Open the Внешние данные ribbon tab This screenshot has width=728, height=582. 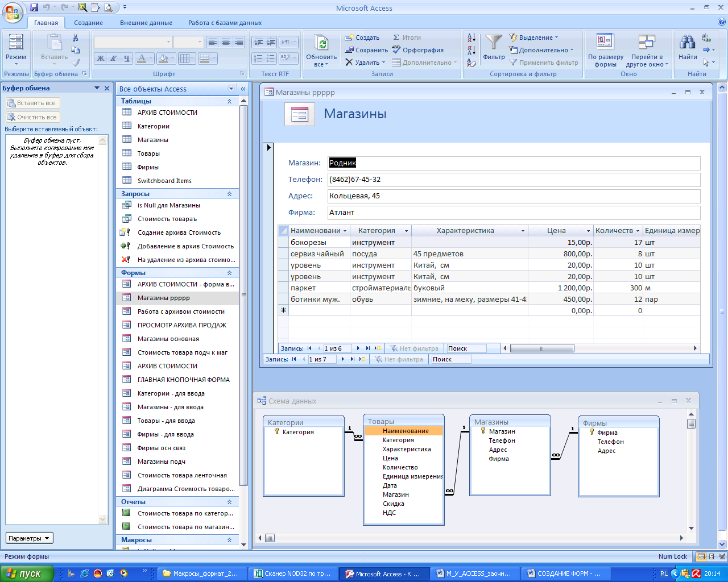tap(146, 23)
